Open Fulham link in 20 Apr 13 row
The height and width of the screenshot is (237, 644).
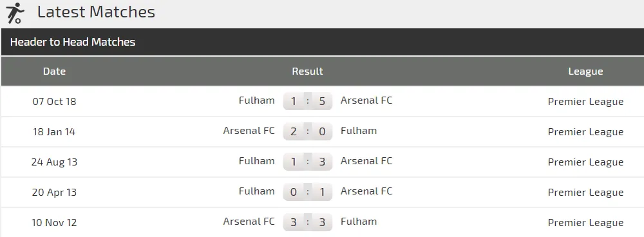click(x=257, y=191)
